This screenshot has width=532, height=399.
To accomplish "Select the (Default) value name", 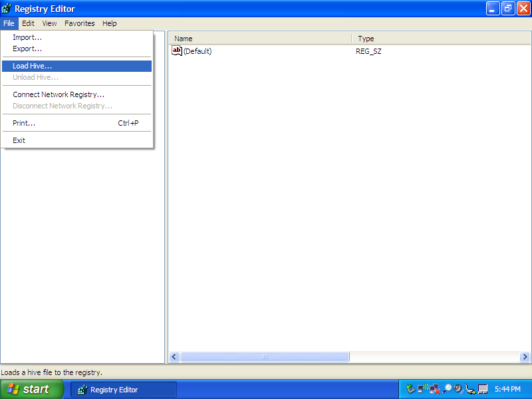I will coord(198,51).
